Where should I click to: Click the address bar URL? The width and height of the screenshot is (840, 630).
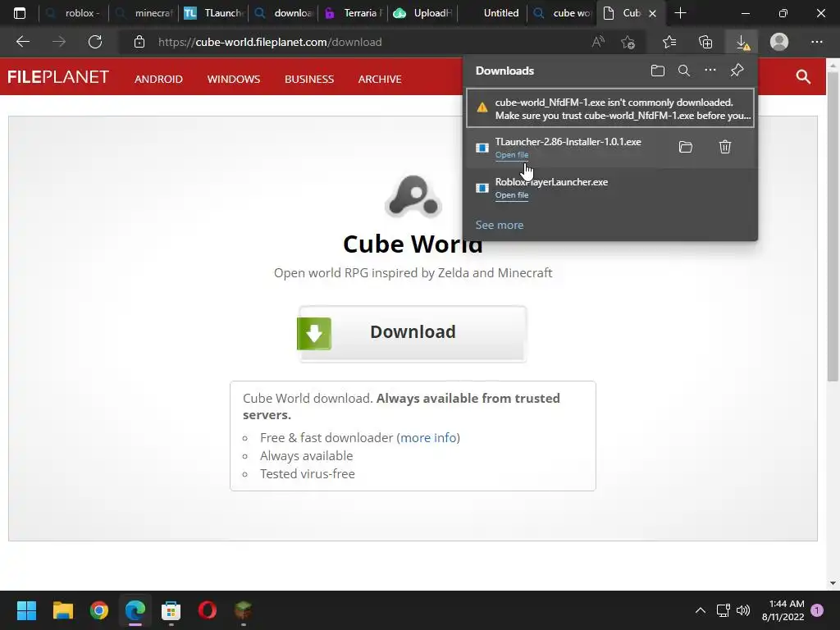tap(270, 42)
